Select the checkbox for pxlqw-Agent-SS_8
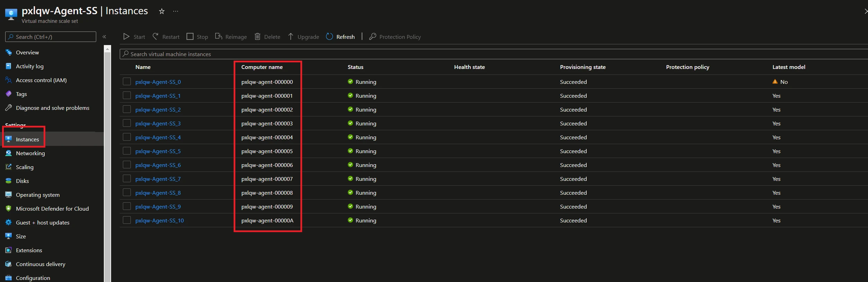 click(127, 192)
